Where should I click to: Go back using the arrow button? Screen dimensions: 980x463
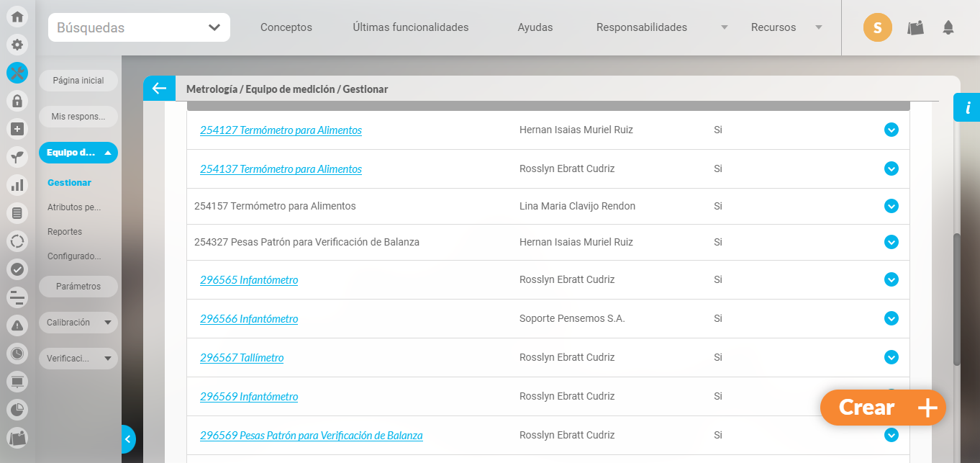159,89
